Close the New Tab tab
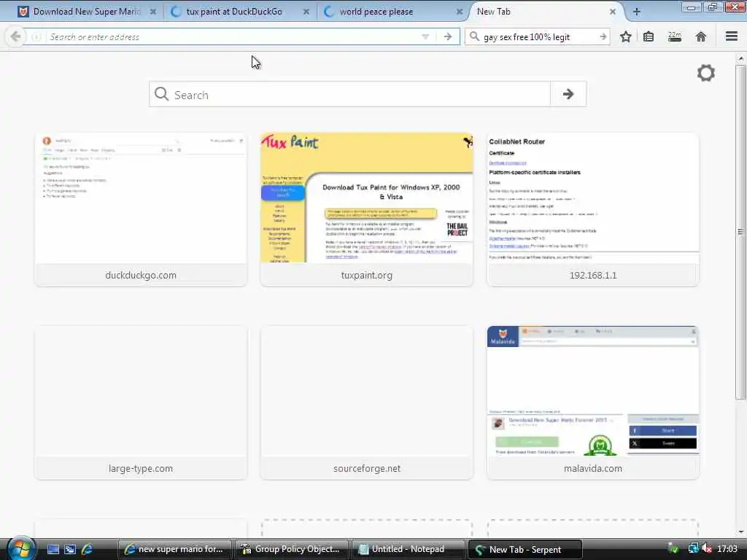This screenshot has height=560, width=747. (613, 12)
